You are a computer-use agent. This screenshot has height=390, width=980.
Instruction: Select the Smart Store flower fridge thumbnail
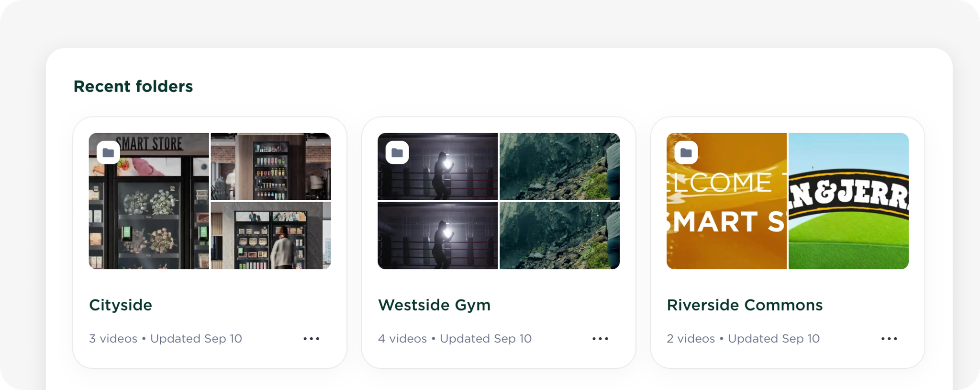[x=149, y=201]
